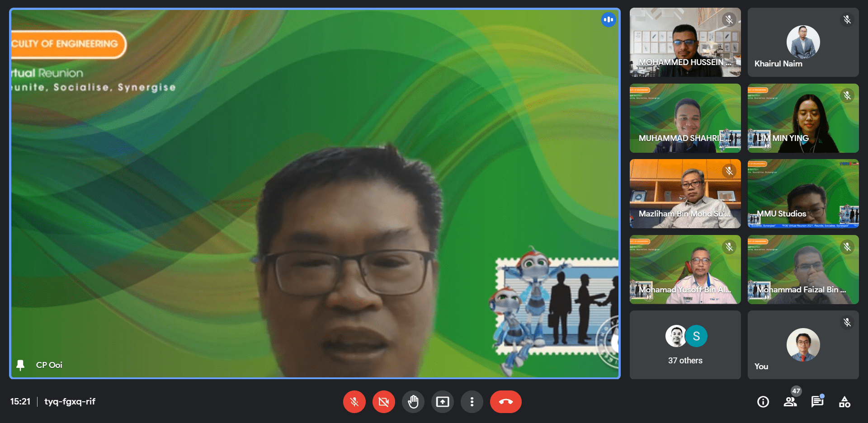Select the MOHAMMED HUSSEIN video tile

click(685, 42)
